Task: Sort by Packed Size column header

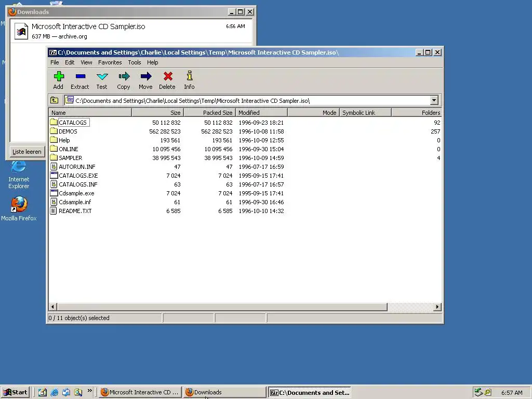Action: coord(209,113)
